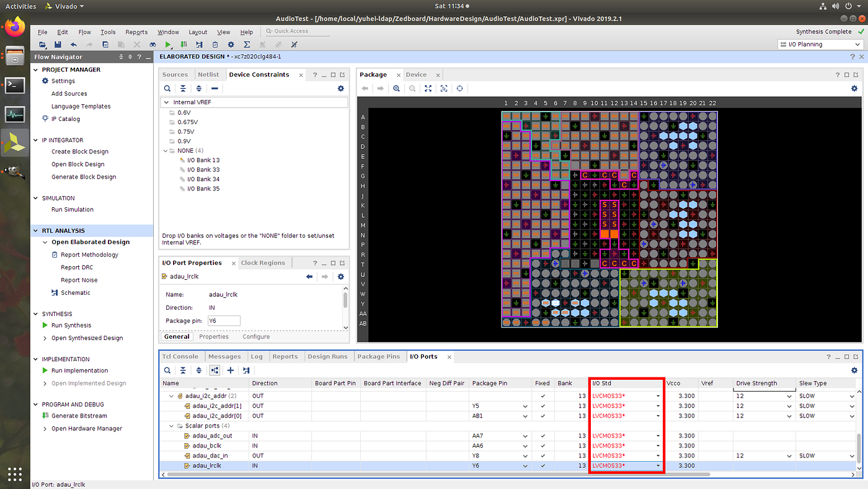Open Device Constraints settings gear
Image resolution: width=868 pixels, height=489 pixels.
point(340,89)
